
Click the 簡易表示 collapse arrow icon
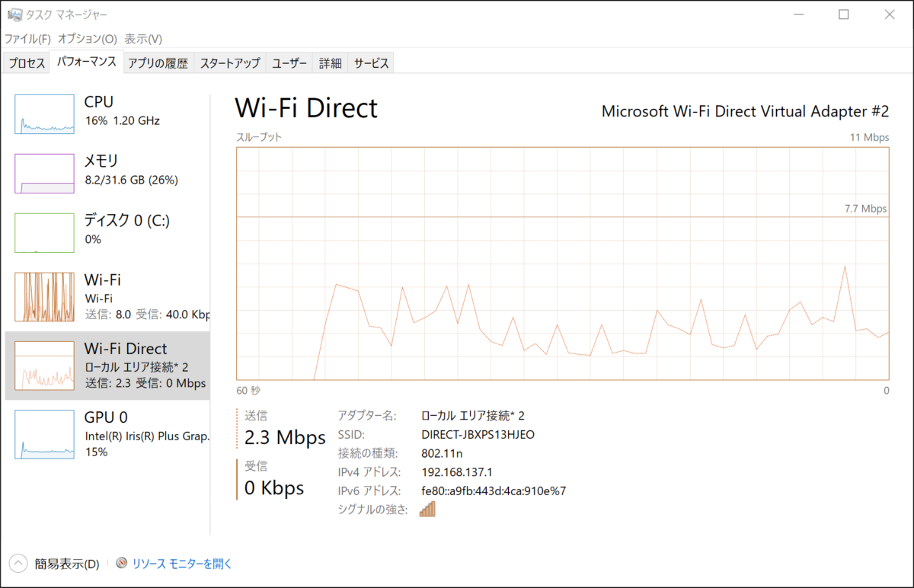pyautogui.click(x=18, y=564)
